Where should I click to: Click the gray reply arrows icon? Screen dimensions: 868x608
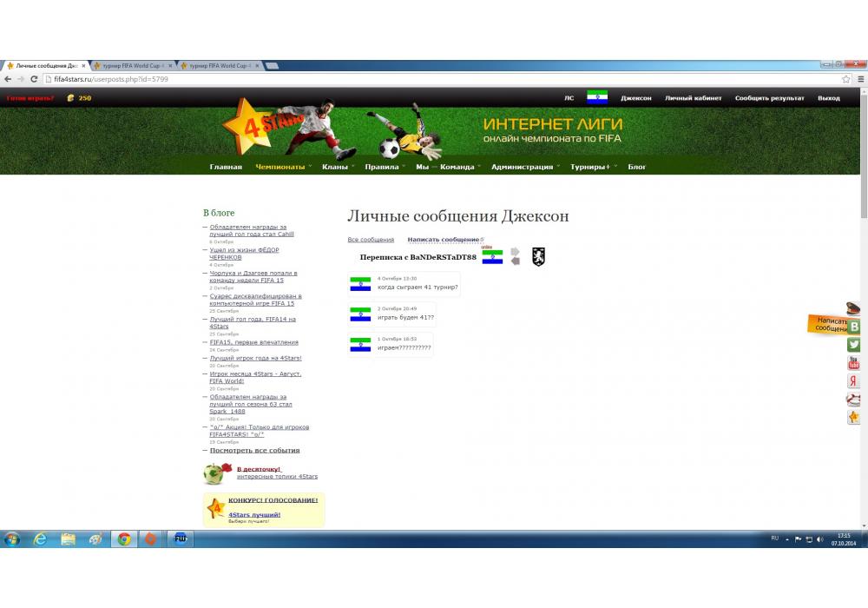pos(515,256)
